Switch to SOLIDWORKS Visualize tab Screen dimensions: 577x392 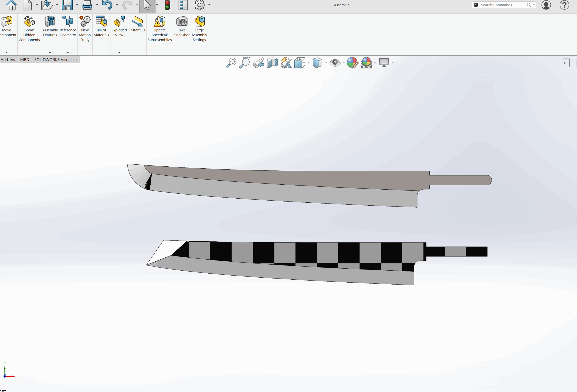[55, 60]
